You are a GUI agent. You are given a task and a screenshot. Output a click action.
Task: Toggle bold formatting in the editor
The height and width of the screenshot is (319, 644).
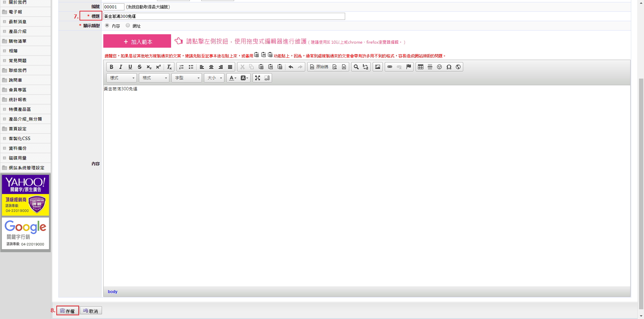pyautogui.click(x=111, y=67)
